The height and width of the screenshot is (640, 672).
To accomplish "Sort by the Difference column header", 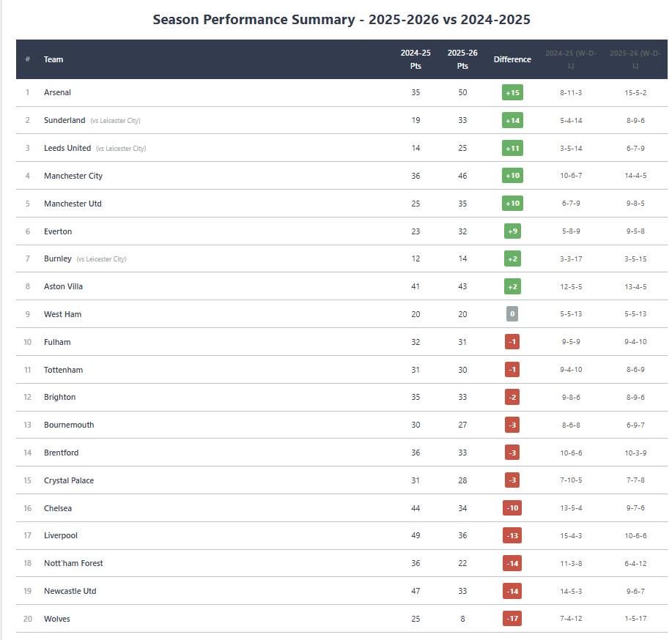I will coord(512,59).
